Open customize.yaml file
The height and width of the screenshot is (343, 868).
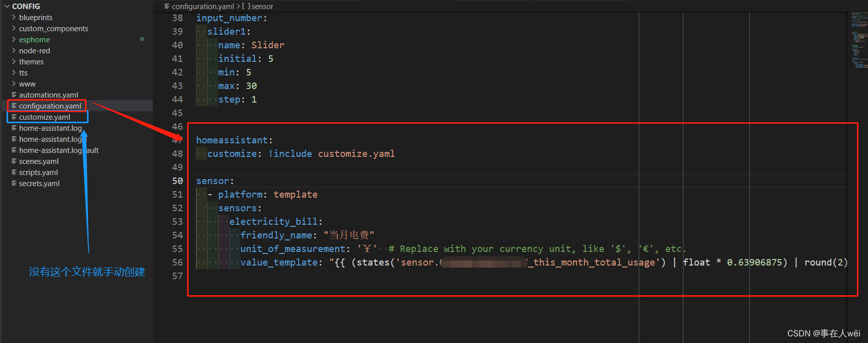click(45, 117)
